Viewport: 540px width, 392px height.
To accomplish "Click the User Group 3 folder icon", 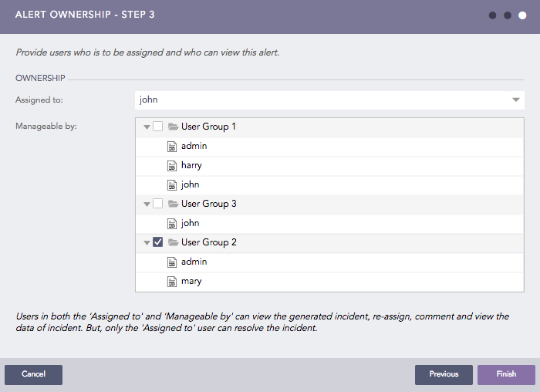I will point(173,204).
